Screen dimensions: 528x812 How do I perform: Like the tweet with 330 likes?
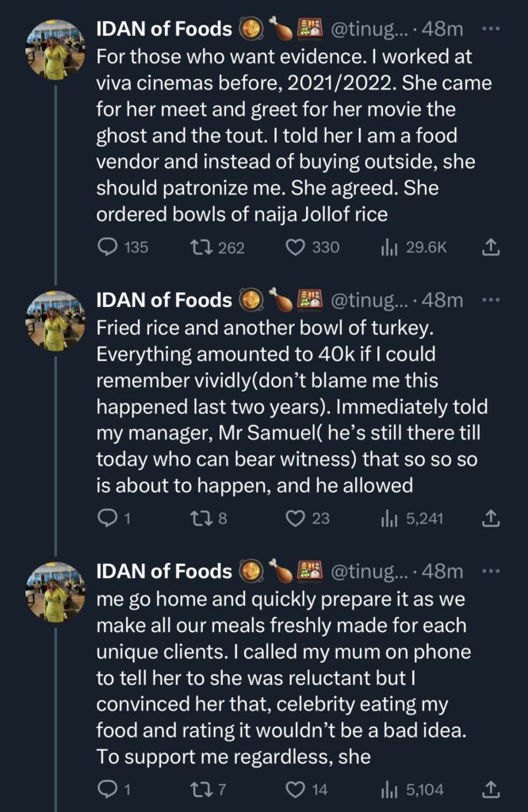tap(296, 247)
